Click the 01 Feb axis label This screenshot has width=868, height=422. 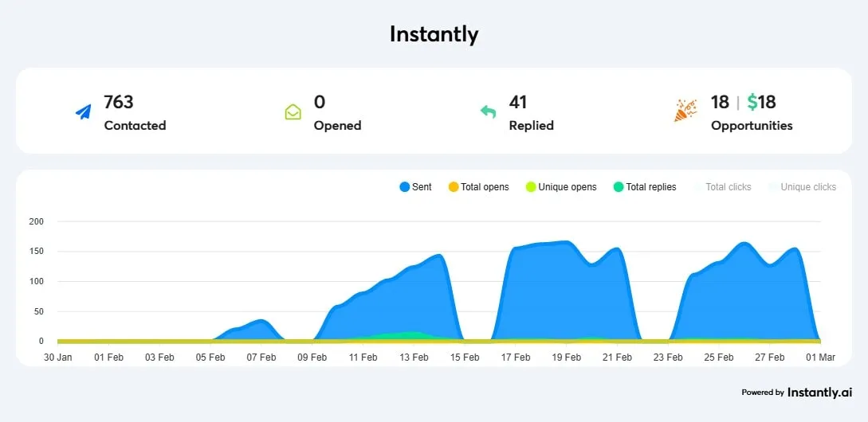pos(108,358)
